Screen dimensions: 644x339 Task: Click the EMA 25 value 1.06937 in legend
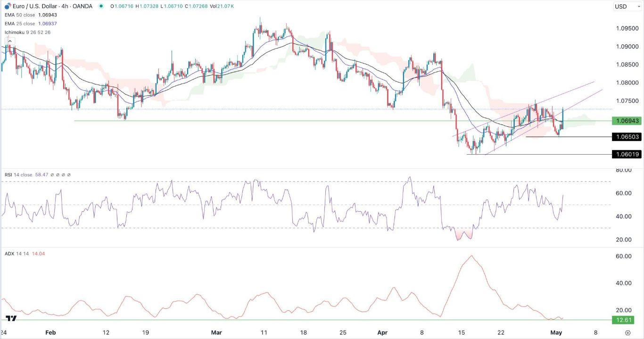coord(48,23)
